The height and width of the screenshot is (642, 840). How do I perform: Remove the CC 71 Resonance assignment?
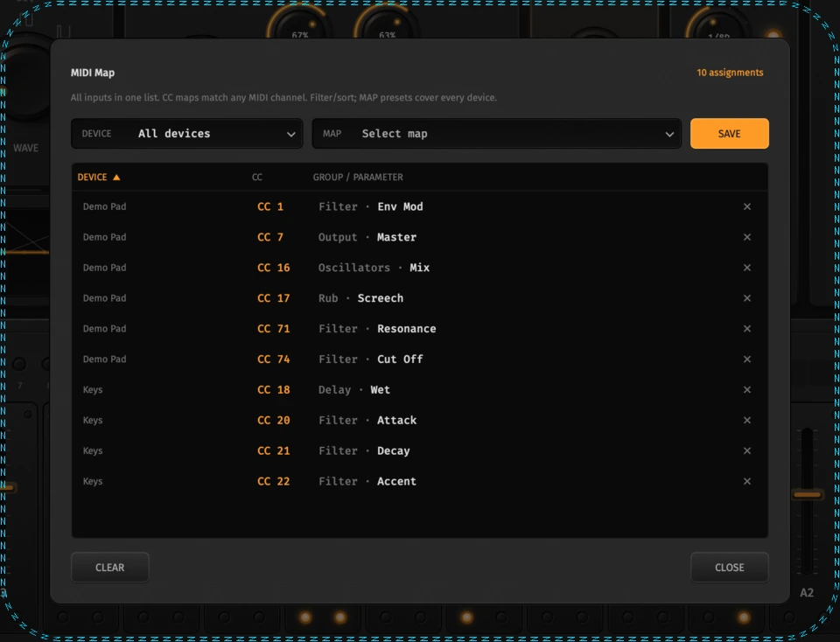746,329
